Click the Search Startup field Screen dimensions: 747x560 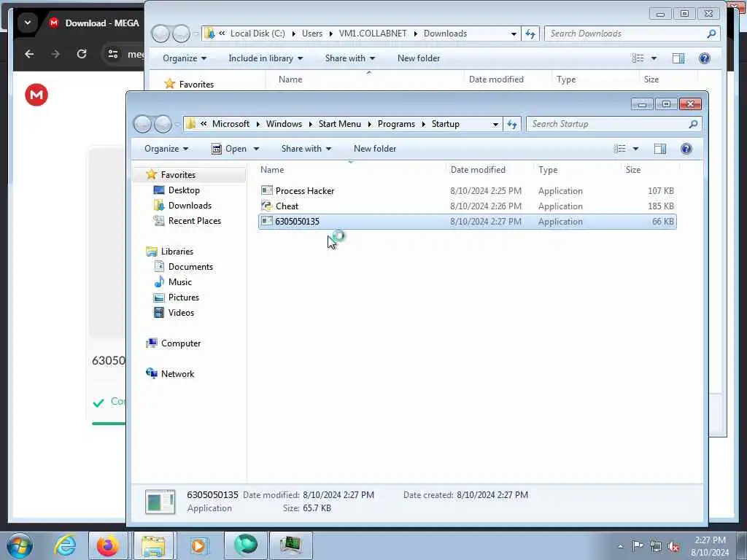point(614,124)
